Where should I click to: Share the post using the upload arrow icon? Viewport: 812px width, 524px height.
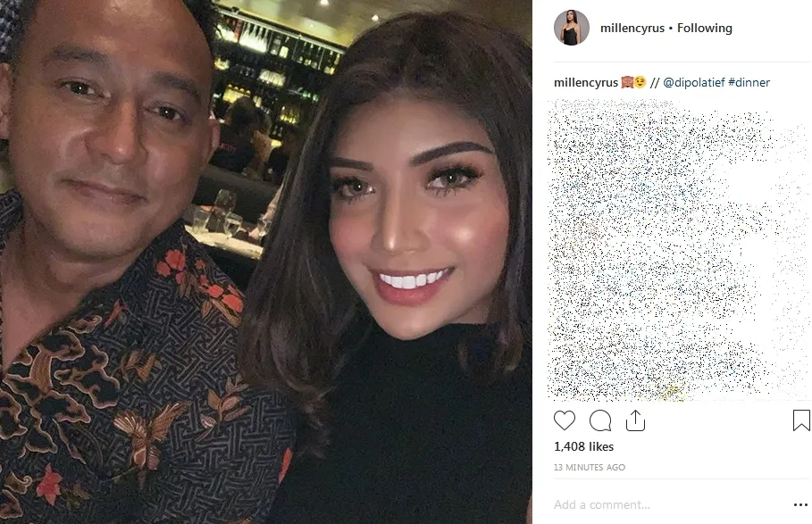(635, 420)
